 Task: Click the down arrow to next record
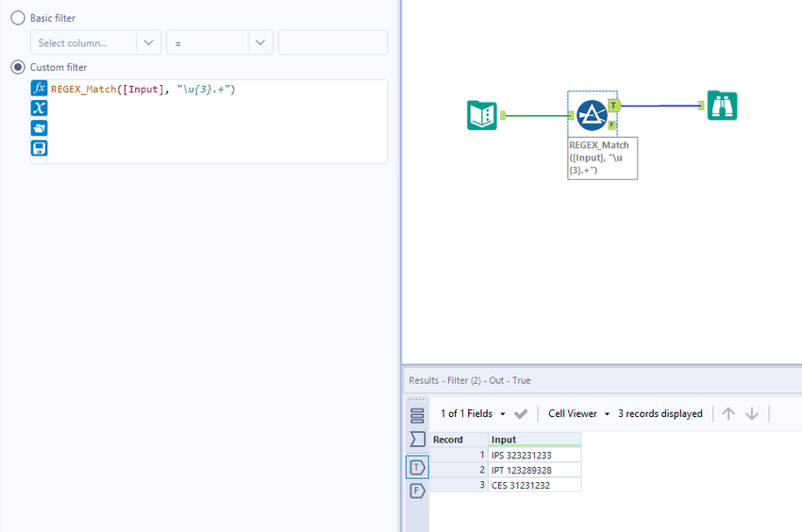[752, 413]
